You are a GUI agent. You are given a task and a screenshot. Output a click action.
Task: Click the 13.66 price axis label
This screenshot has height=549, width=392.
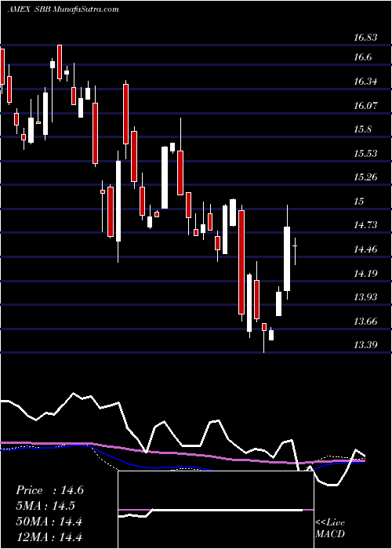pos(365,321)
